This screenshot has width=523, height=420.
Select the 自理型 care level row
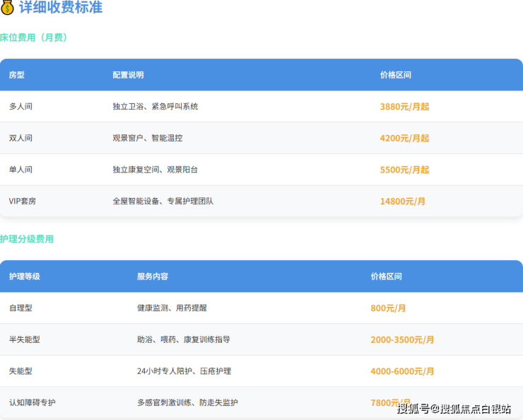click(x=20, y=308)
